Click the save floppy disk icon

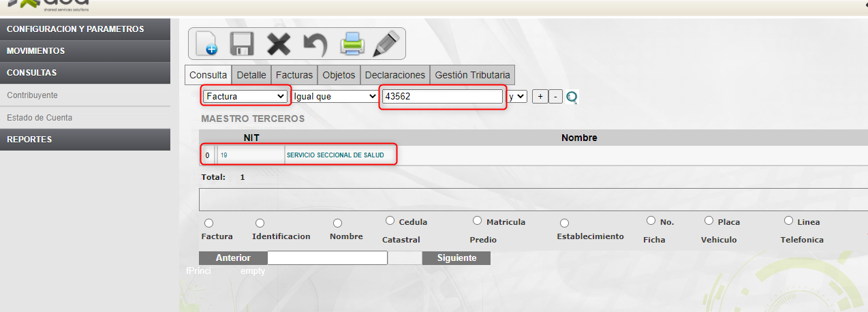tap(242, 44)
